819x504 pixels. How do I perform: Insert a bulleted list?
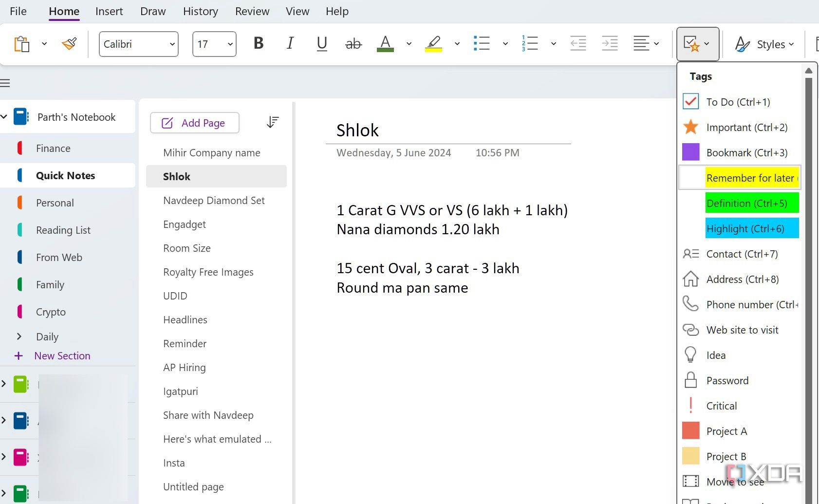tap(482, 43)
